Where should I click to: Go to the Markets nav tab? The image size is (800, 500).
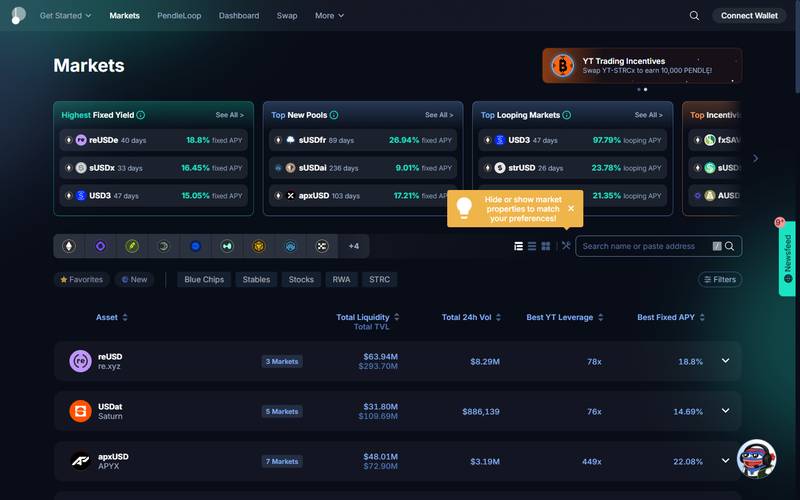[x=124, y=16]
